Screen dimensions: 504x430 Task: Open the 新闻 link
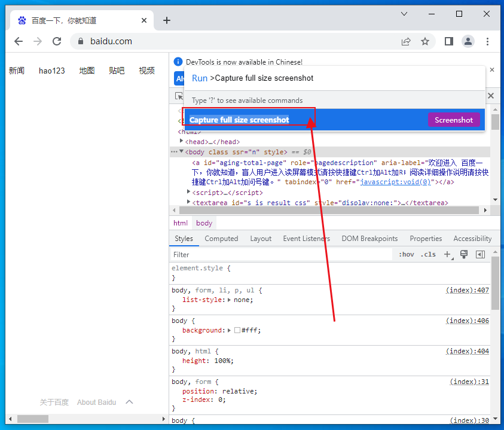click(17, 71)
